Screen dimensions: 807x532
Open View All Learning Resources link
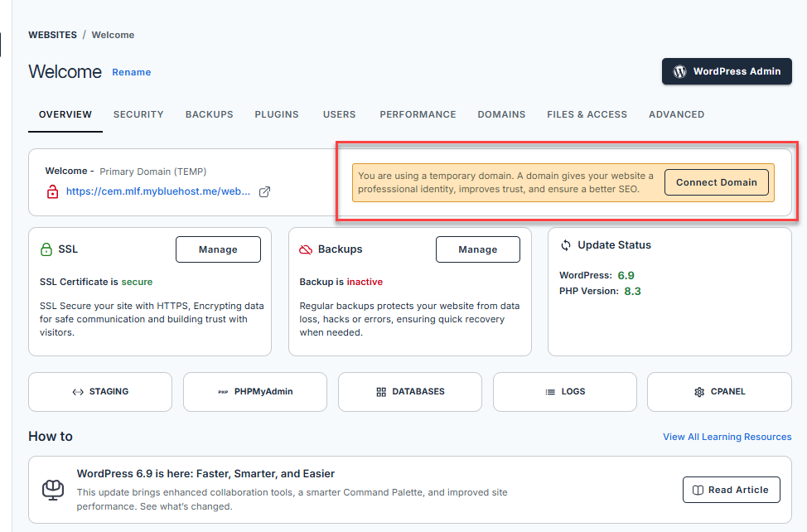[x=727, y=437]
